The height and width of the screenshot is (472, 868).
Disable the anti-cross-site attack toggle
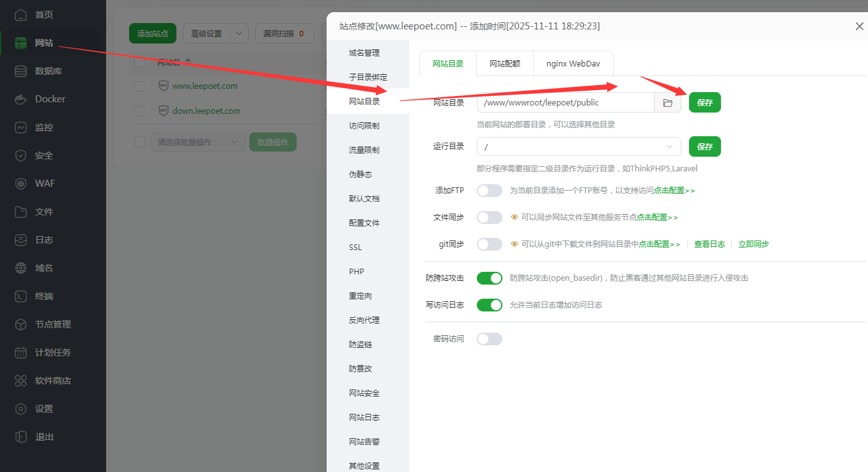coord(489,278)
